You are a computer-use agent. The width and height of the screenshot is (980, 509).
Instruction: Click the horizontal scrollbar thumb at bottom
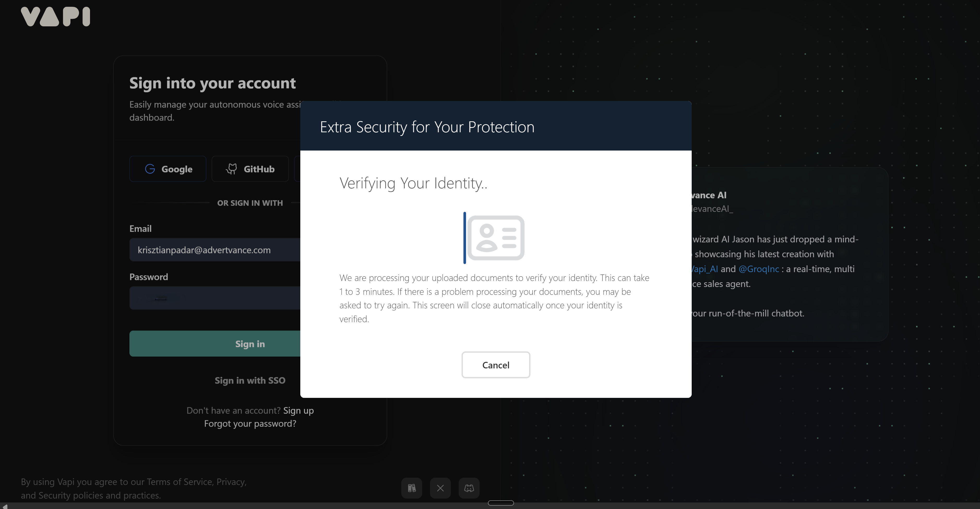click(x=501, y=503)
